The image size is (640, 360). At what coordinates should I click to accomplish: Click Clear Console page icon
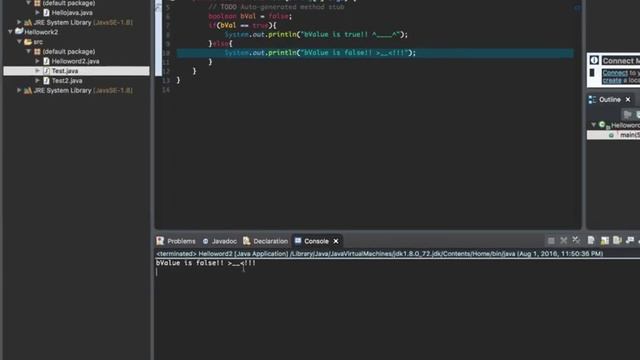[x=591, y=240]
